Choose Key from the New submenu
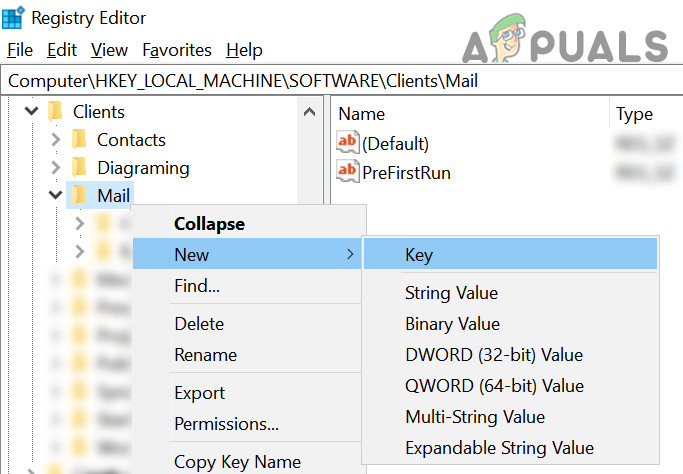Viewport: 683px width, 474px height. pyautogui.click(x=418, y=255)
